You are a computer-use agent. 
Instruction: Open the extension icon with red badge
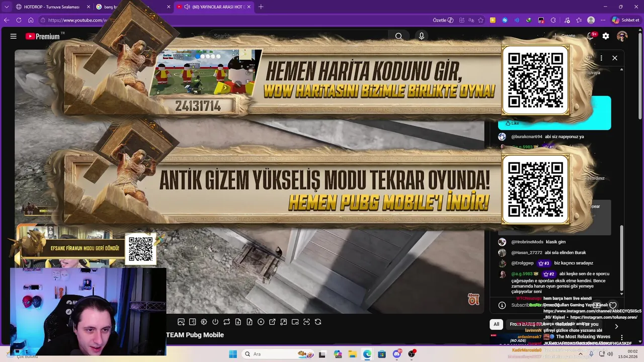pos(541,20)
